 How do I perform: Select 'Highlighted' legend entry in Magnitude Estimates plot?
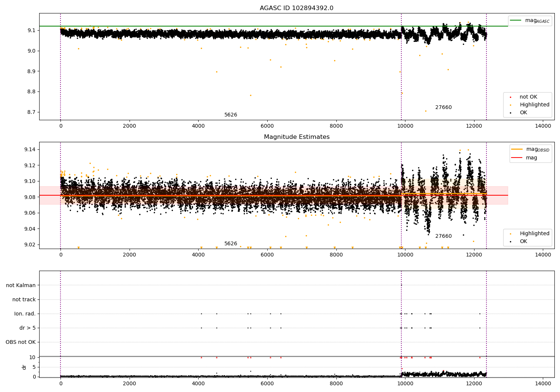(x=534, y=234)
